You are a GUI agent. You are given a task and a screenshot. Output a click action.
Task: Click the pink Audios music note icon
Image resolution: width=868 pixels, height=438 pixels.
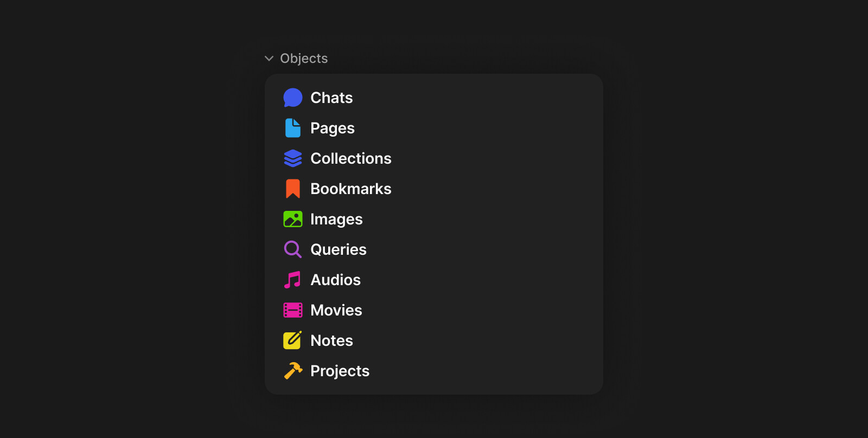tap(293, 280)
